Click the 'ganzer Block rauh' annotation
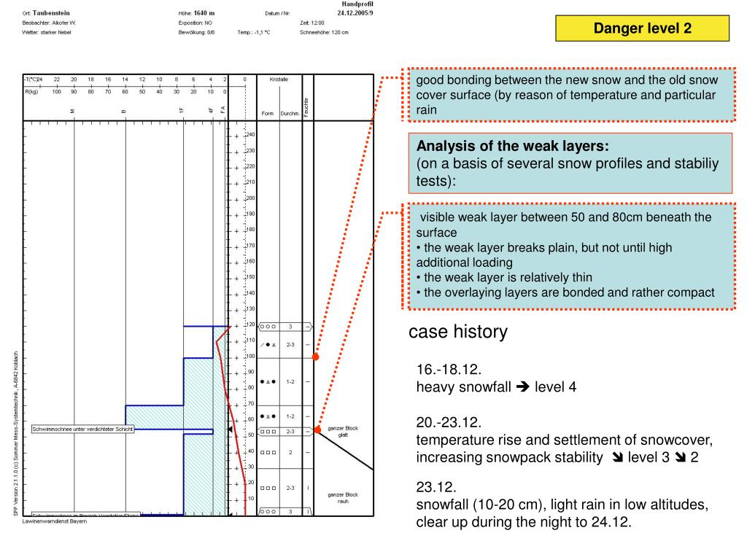 click(343, 497)
